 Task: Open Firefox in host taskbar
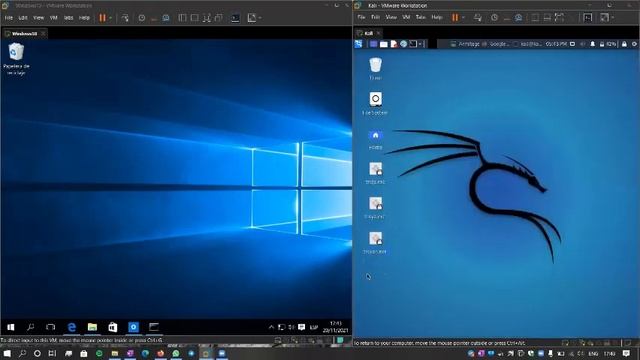pyautogui.click(x=161, y=353)
